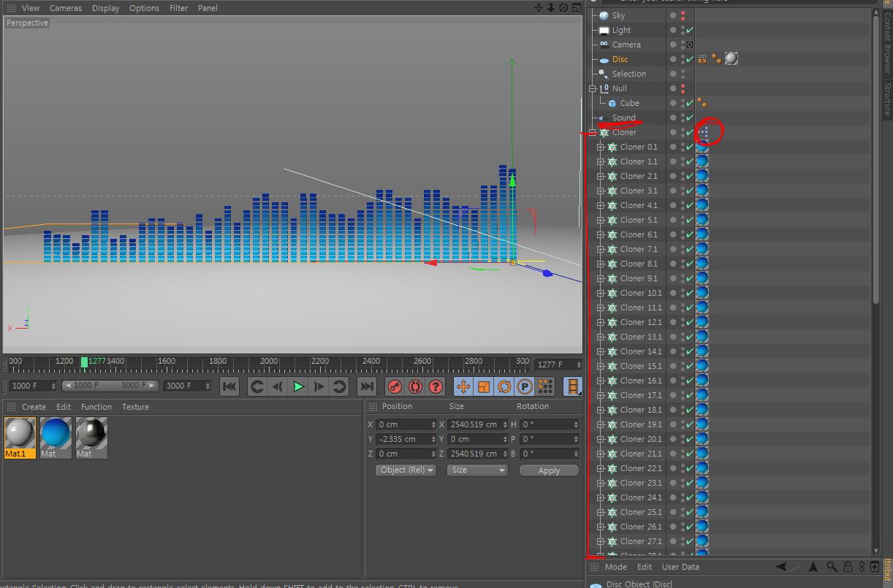Toggle the Light object's green enable checkmark
Viewport: 893px width, 588px height.
pyautogui.click(x=690, y=30)
